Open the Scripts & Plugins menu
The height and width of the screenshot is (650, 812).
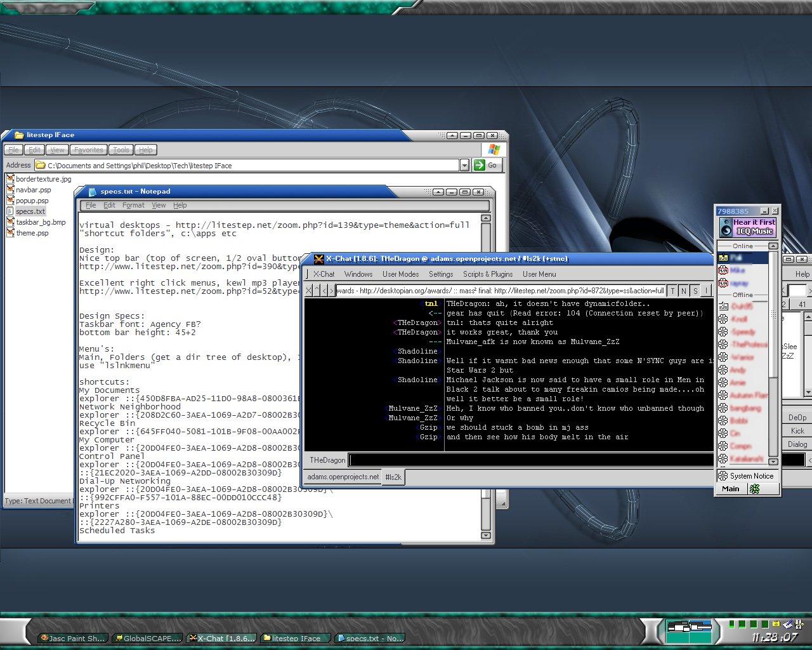(487, 274)
